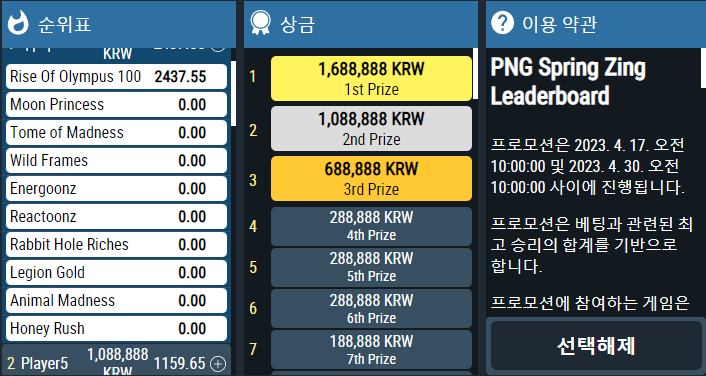Click the silver 2nd Prize 1,088,888 KRW card

(x=371, y=128)
